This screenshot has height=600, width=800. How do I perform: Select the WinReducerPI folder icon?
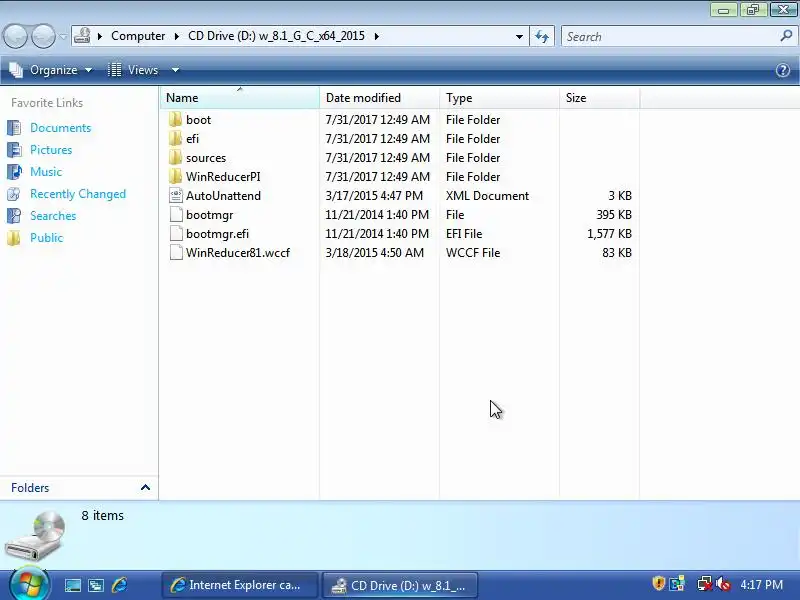(176, 177)
